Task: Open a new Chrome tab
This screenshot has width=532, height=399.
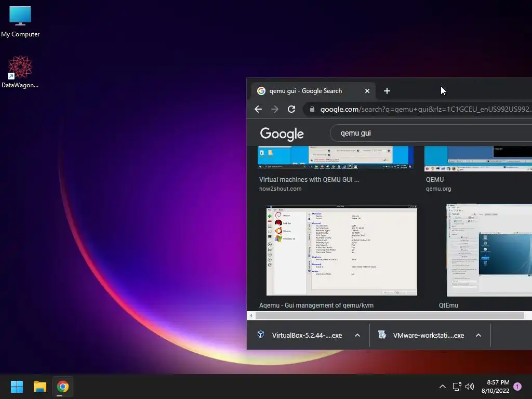Action: pyautogui.click(x=387, y=91)
